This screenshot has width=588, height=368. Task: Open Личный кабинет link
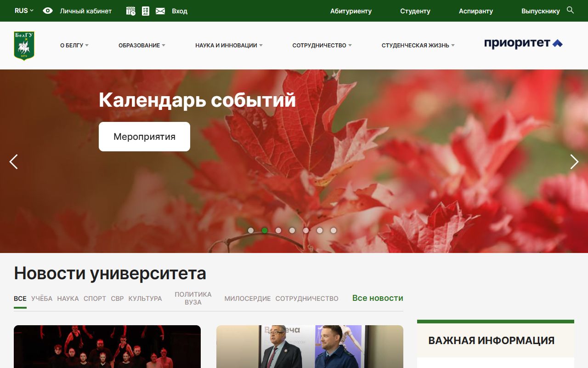click(x=86, y=11)
